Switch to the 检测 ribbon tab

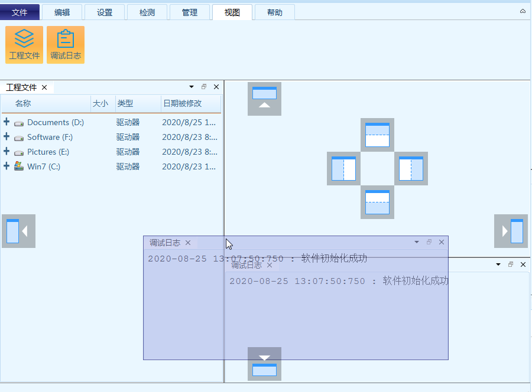tap(147, 11)
